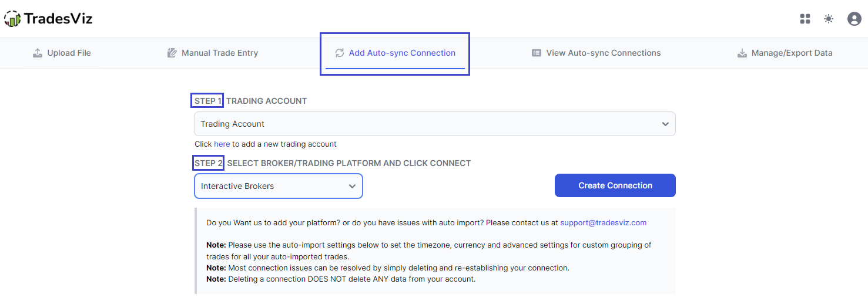The width and height of the screenshot is (868, 301).
Task: Click the Upload File tray icon
Action: 38,53
